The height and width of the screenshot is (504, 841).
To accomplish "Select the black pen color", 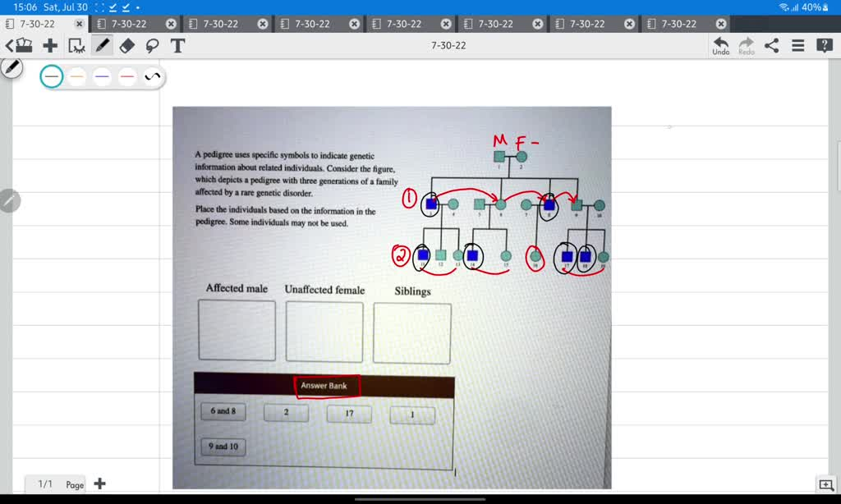I will point(52,76).
